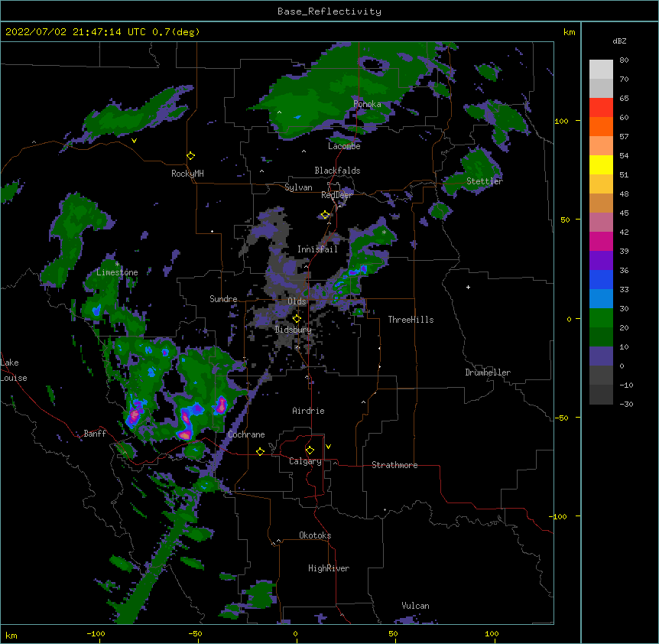
Task: Pick the light gray swatch beside 80 label
Action: [601, 69]
